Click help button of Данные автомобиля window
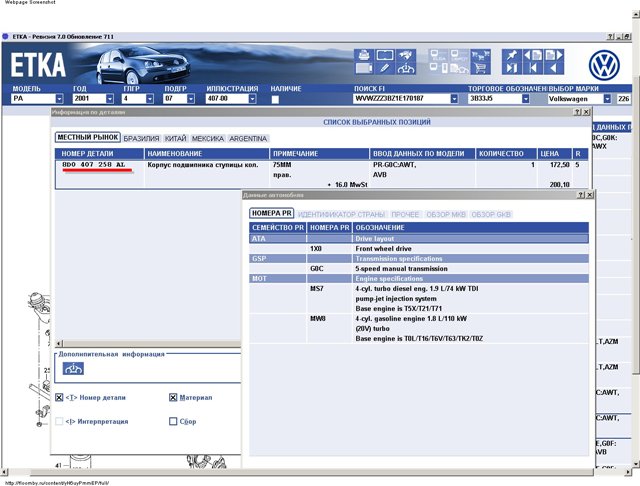The width and height of the screenshot is (640, 486). 581,195
